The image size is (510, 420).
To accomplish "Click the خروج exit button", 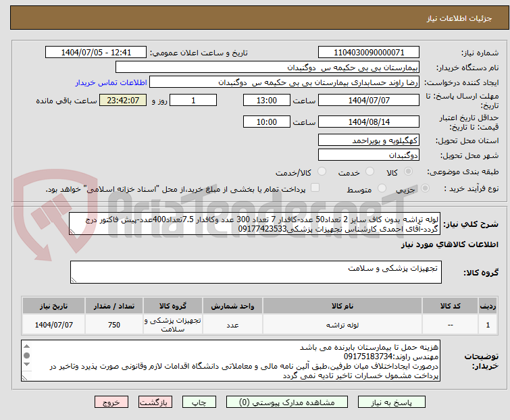I will tap(111, 402).
